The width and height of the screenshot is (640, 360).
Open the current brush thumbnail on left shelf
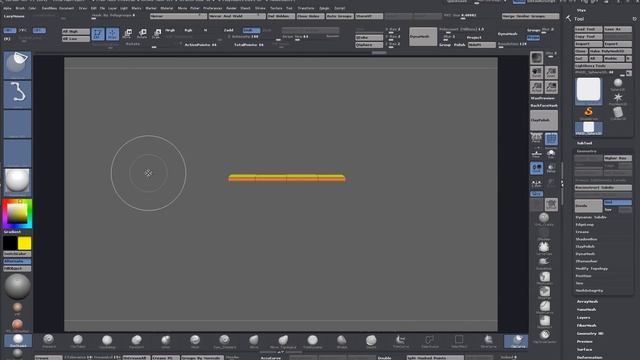[17, 65]
